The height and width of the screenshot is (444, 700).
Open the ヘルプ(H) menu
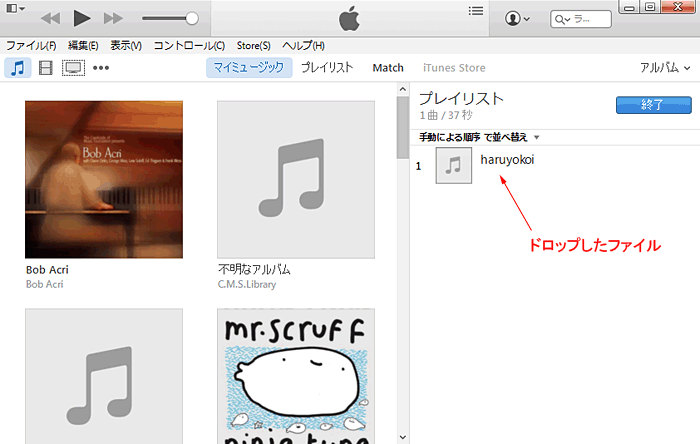pos(304,46)
